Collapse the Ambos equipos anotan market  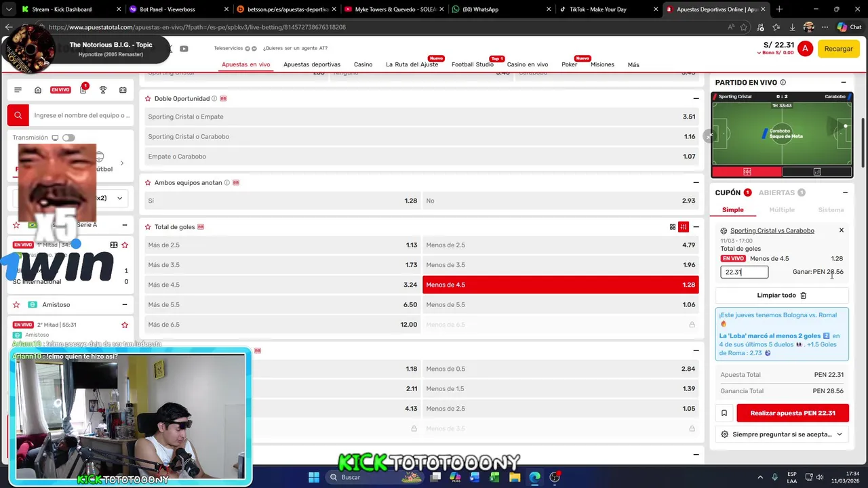pyautogui.click(x=696, y=182)
